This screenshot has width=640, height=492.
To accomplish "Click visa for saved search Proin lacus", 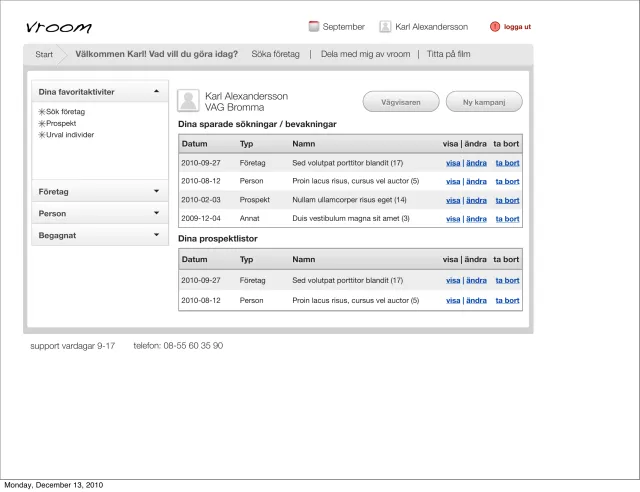I will tap(453, 181).
